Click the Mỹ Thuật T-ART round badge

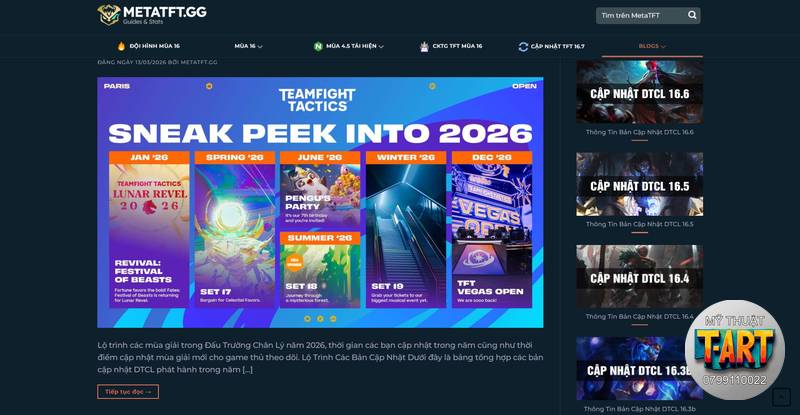735,350
